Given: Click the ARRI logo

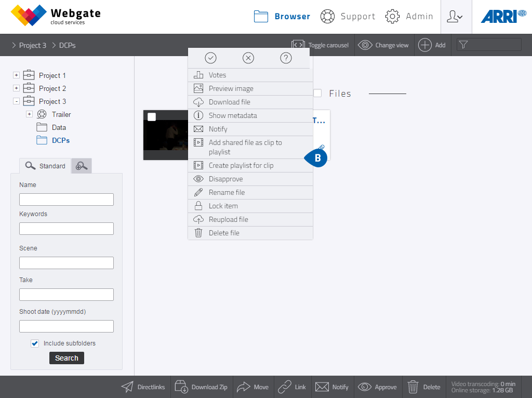Looking at the screenshot, I should tap(503, 16).
